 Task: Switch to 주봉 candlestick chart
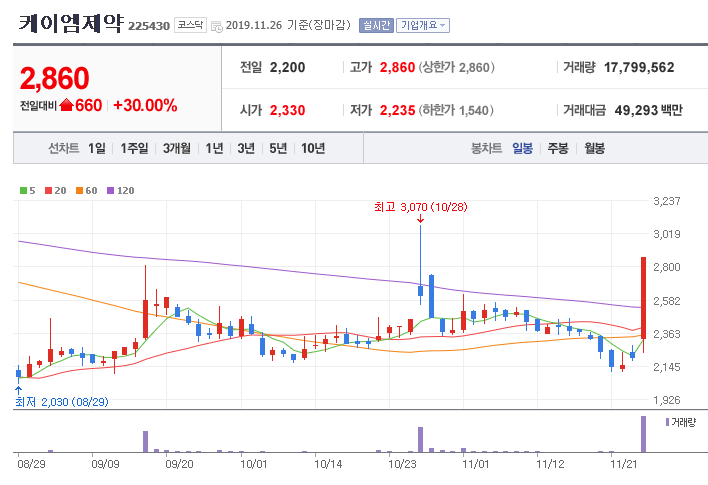[558, 148]
